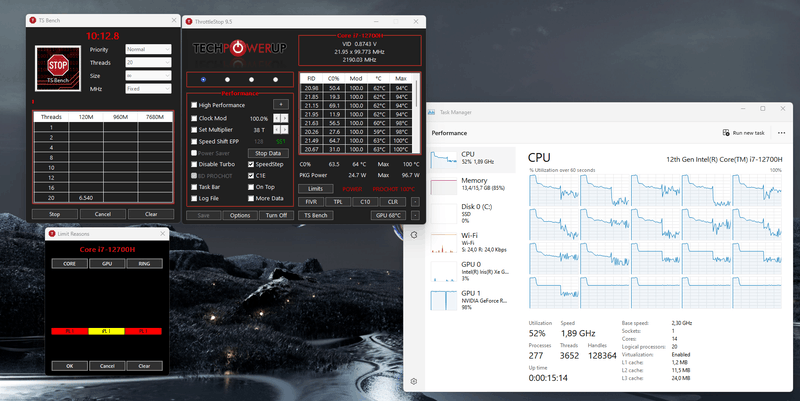Image resolution: width=800 pixels, height=401 pixels.
Task: Select CPU graph thumbnail in Task Manager
Action: pos(443,160)
